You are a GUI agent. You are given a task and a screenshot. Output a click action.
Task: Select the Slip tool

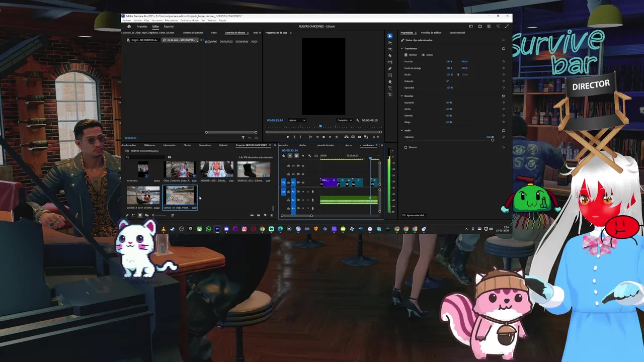pyautogui.click(x=390, y=62)
